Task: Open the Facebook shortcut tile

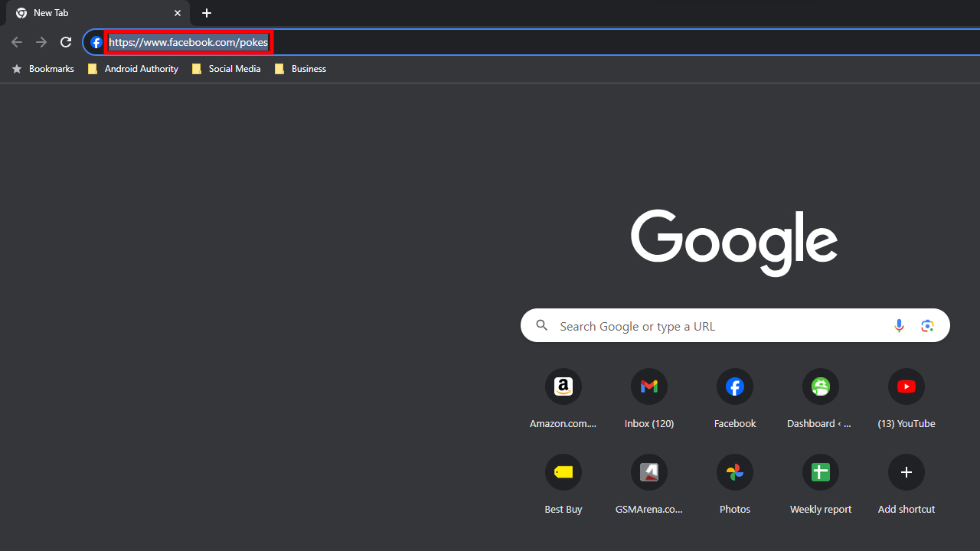Action: click(x=735, y=400)
